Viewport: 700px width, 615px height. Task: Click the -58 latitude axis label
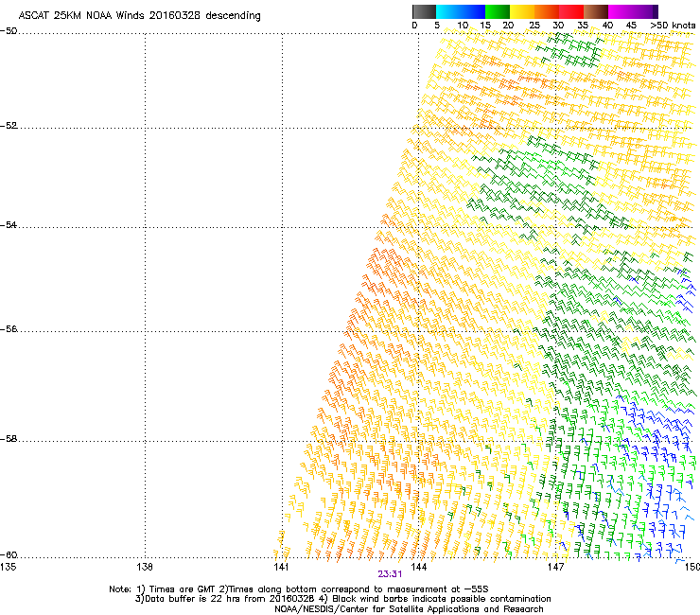click(9, 439)
